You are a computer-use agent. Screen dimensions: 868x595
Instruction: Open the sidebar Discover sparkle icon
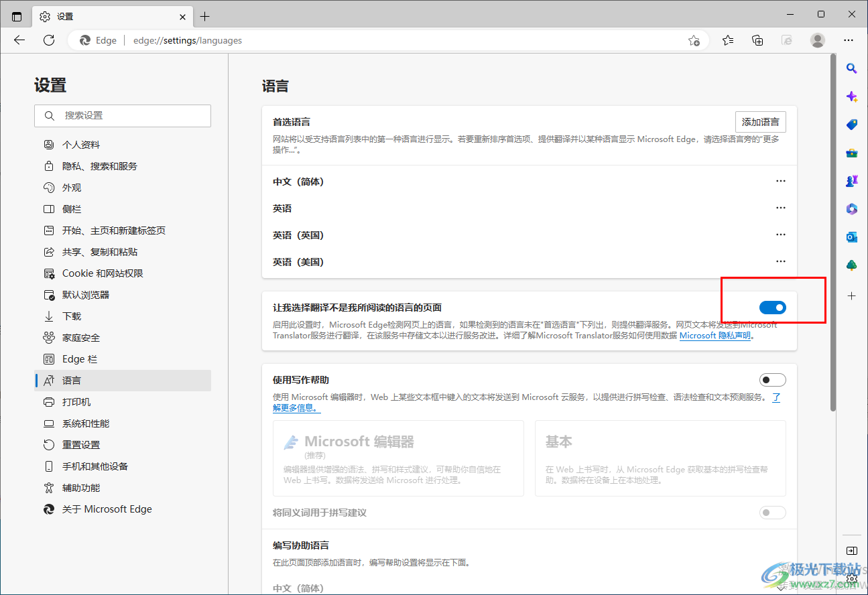point(852,96)
